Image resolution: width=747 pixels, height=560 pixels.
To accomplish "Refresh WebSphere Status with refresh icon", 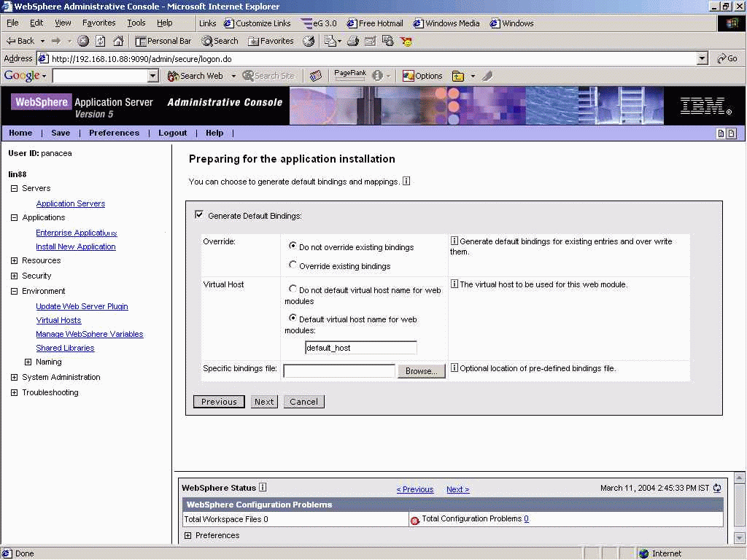I will click(717, 488).
